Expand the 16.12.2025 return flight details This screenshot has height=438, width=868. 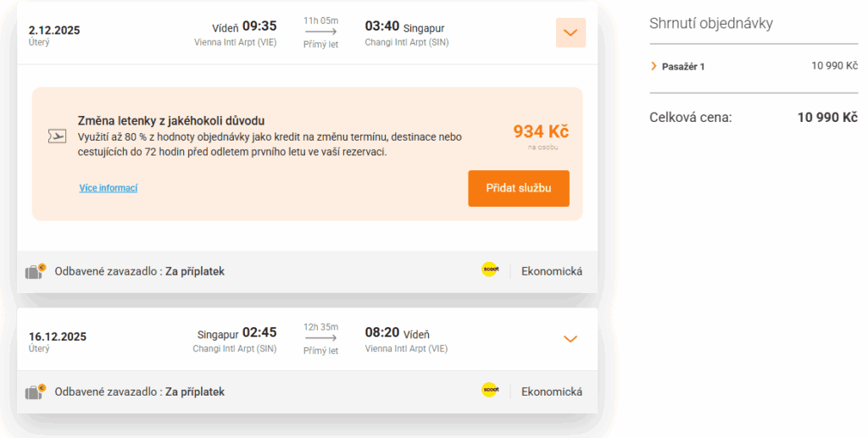(570, 339)
